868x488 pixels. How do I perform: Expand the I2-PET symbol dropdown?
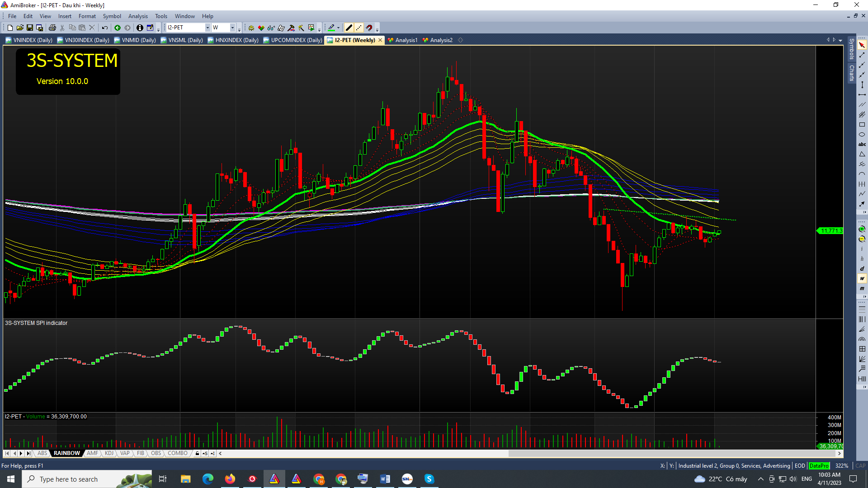coord(208,28)
